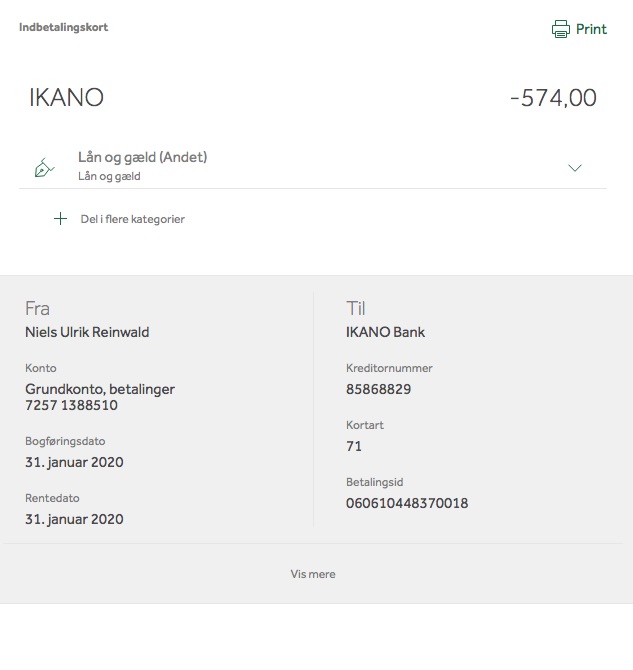Click the account number 7257 1388510
The height and width of the screenshot is (670, 633).
pyautogui.click(x=71, y=405)
